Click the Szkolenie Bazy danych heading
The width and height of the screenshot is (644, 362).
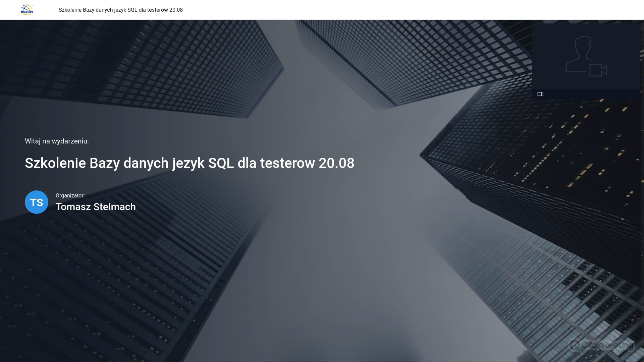coord(189,163)
